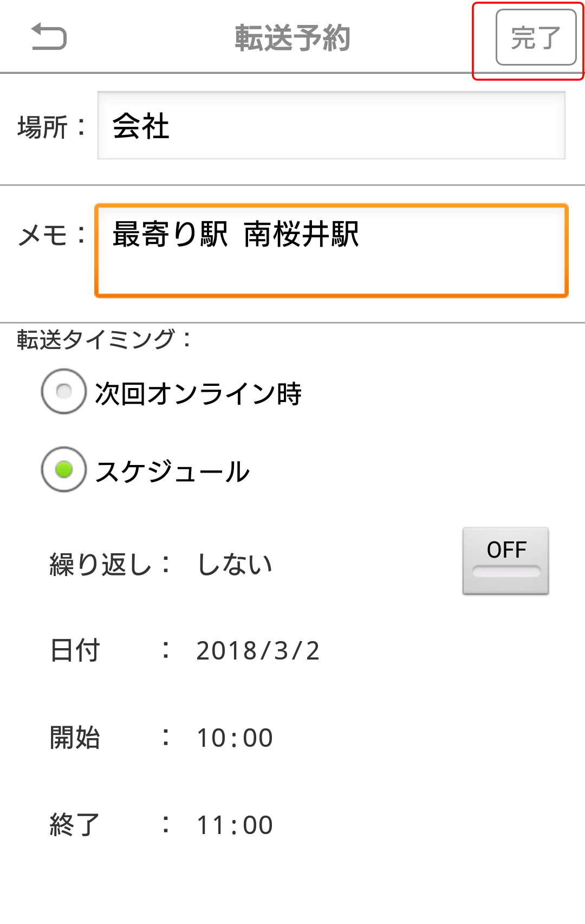
Task: Tap the 日付 label
Action: click(x=75, y=651)
